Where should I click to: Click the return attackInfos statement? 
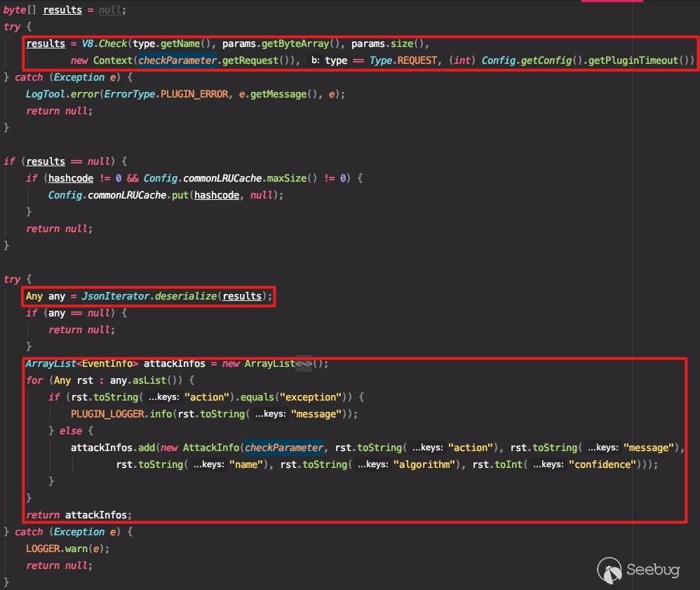point(79,515)
